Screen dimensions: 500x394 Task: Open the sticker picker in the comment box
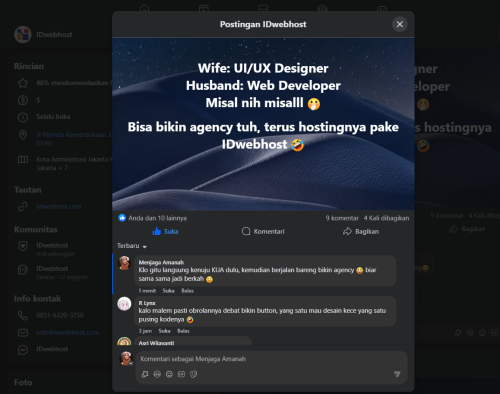(x=194, y=374)
